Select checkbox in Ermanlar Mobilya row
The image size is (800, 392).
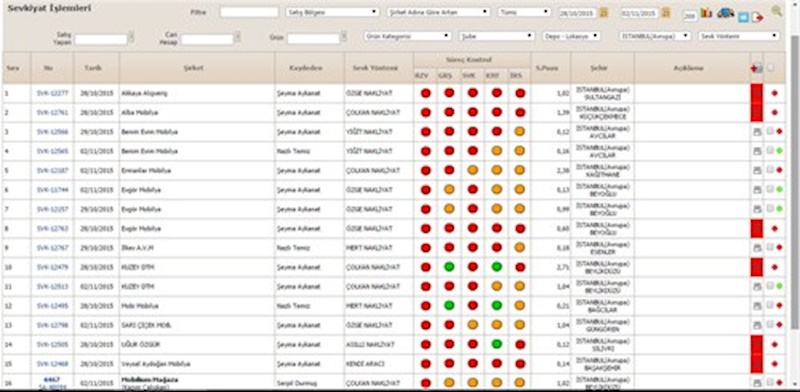pos(770,170)
